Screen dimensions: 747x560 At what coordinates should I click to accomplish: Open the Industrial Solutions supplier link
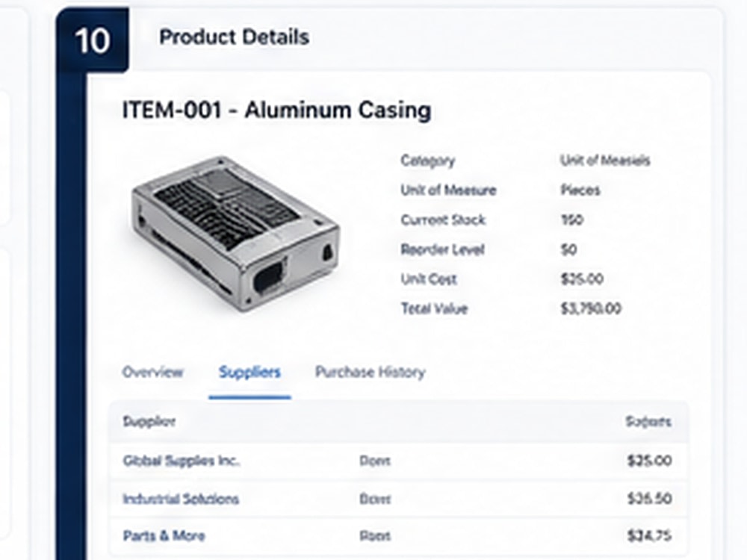tap(181, 499)
